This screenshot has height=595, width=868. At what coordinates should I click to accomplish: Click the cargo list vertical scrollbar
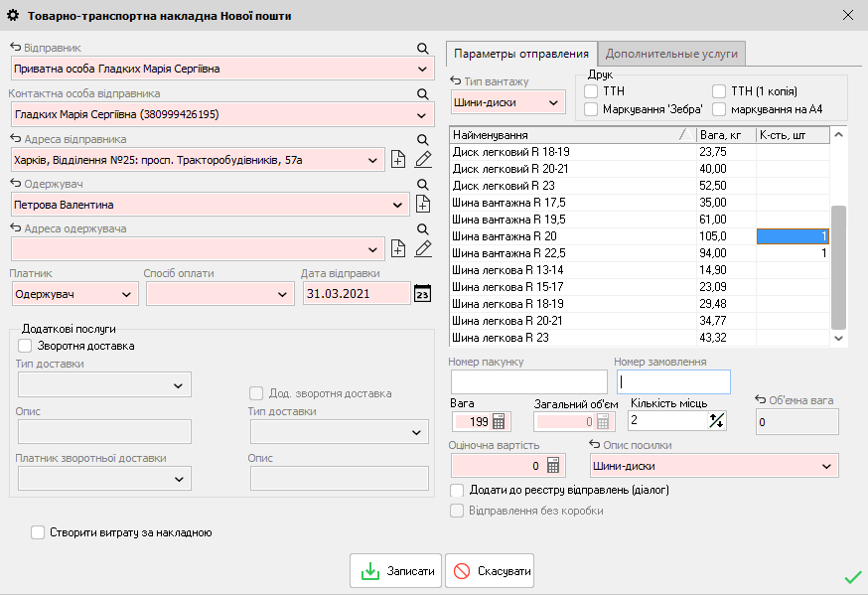click(838, 268)
